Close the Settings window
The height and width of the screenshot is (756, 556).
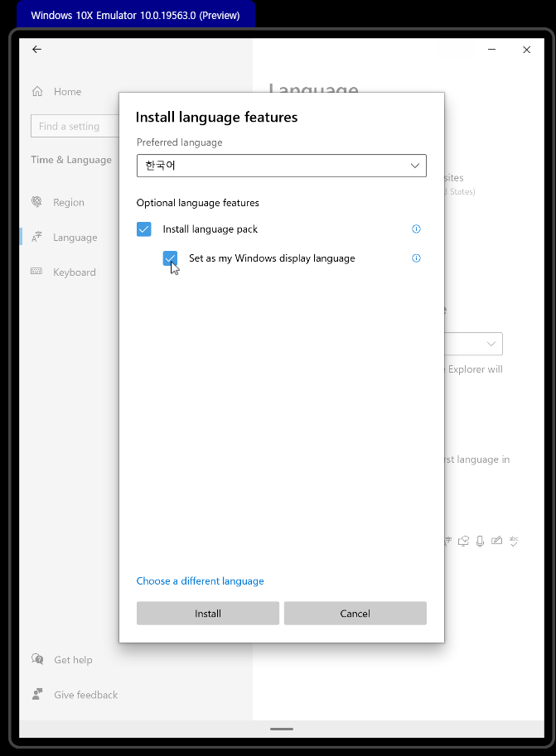tap(526, 49)
